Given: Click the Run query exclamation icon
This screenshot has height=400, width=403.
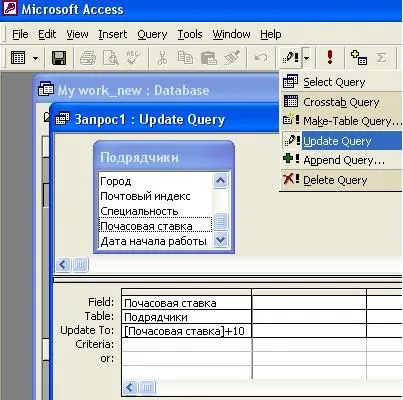Looking at the screenshot, I should click(330, 57).
